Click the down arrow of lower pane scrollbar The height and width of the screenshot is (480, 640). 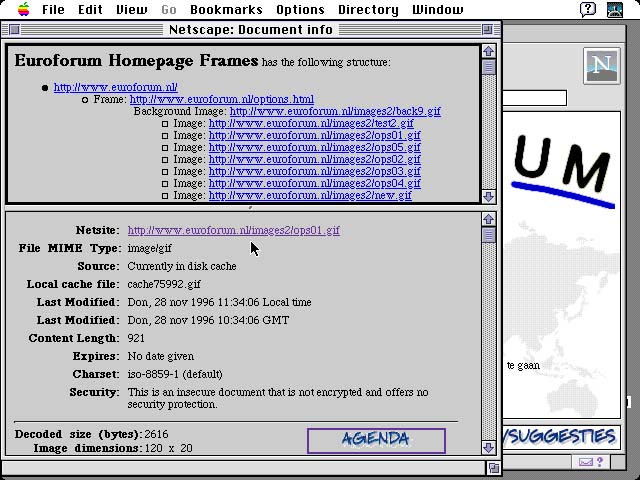tap(489, 447)
